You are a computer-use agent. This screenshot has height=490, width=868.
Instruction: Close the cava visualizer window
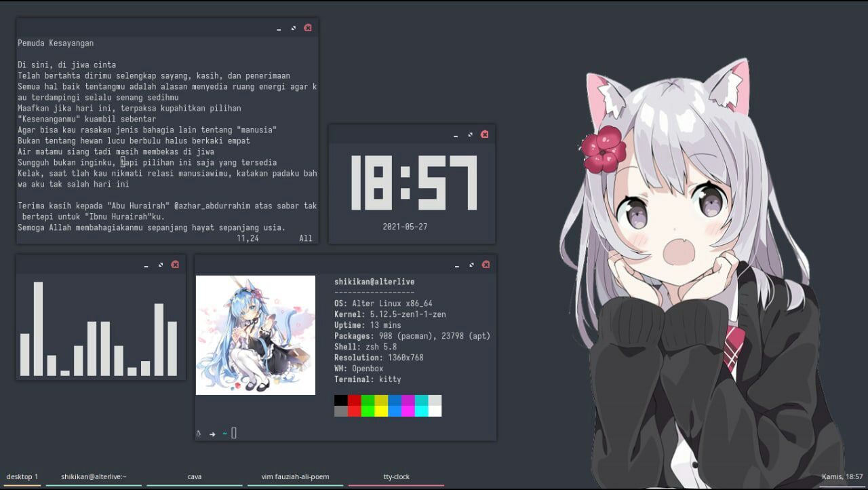pos(175,264)
